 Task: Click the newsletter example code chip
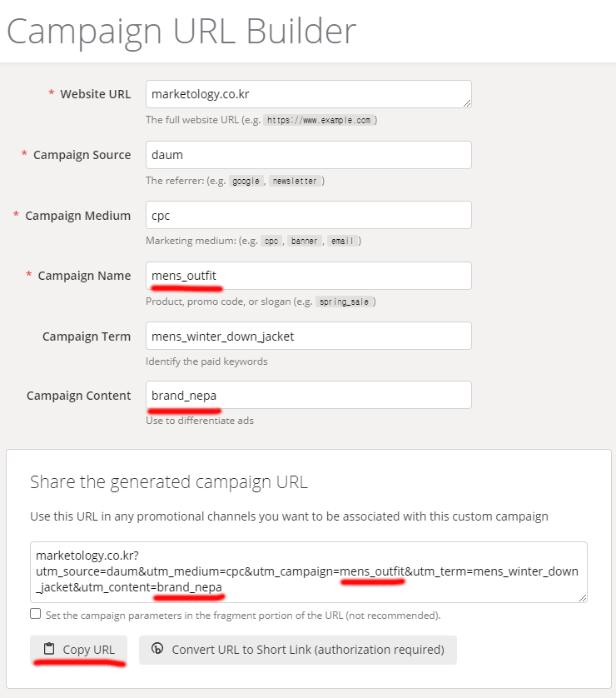[x=295, y=181]
